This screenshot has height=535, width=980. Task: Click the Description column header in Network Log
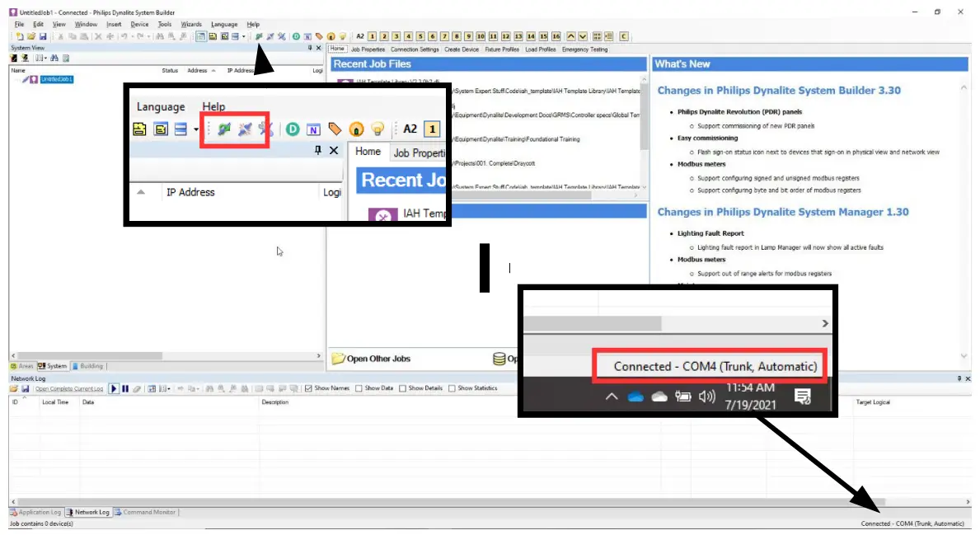[275, 402]
